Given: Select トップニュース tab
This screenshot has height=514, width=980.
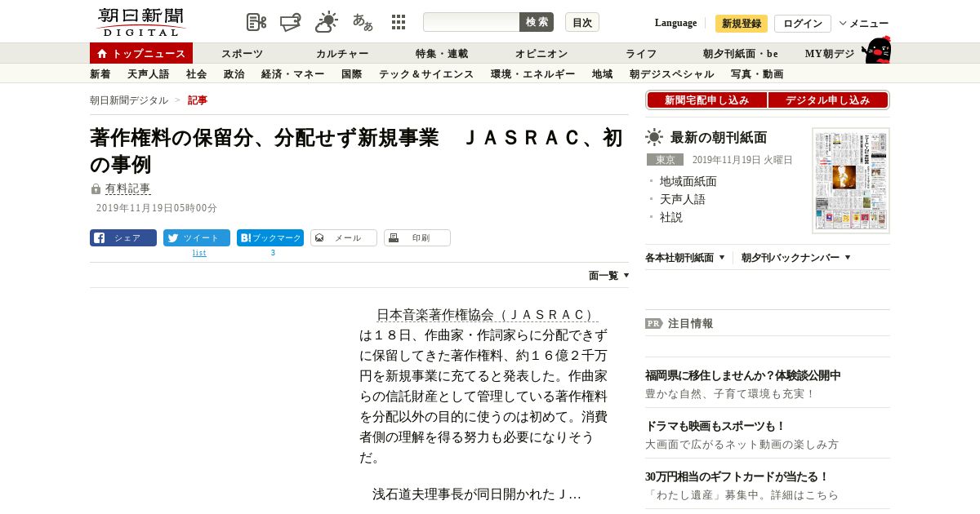Looking at the screenshot, I should point(141,53).
